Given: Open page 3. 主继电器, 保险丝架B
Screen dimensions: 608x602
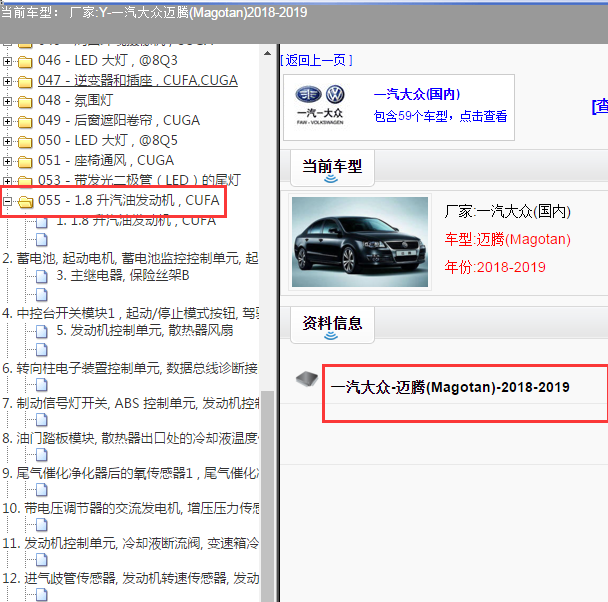Looking at the screenshot, I should [x=123, y=276].
